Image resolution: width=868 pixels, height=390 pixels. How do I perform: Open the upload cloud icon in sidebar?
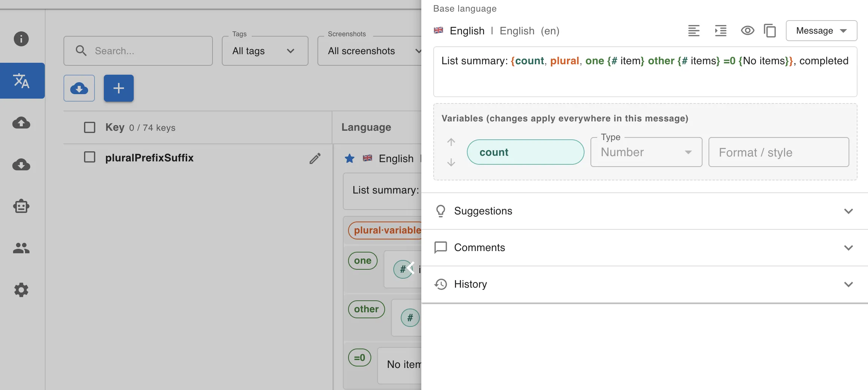[x=21, y=123]
